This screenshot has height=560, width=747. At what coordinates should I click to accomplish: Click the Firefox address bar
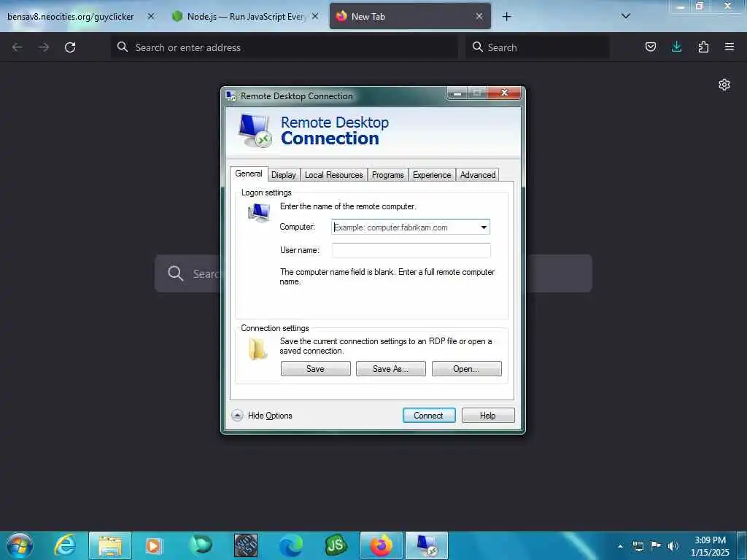[285, 47]
